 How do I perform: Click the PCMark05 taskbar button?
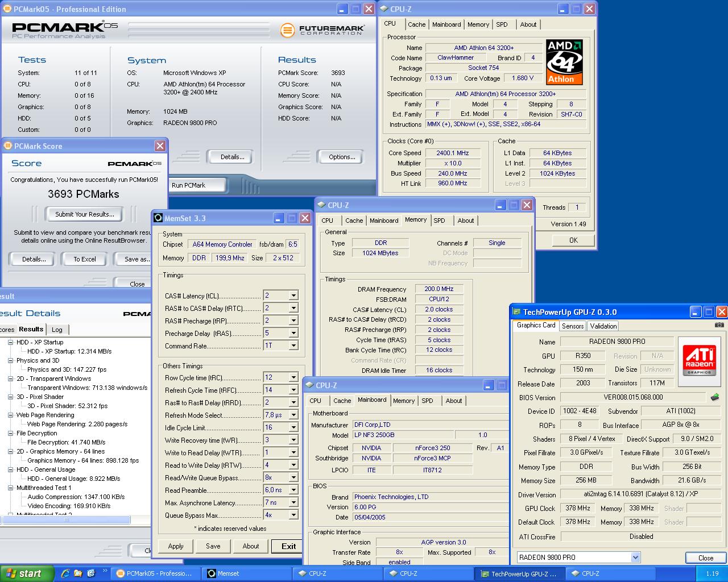tap(156, 573)
